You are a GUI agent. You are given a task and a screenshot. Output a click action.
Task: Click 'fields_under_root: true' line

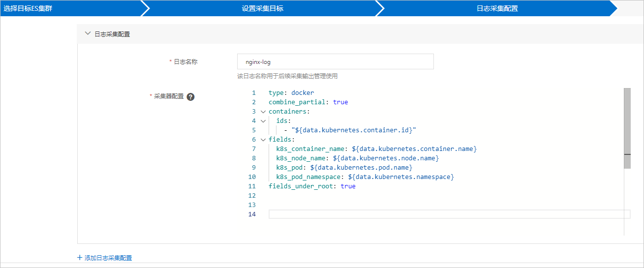click(312, 186)
